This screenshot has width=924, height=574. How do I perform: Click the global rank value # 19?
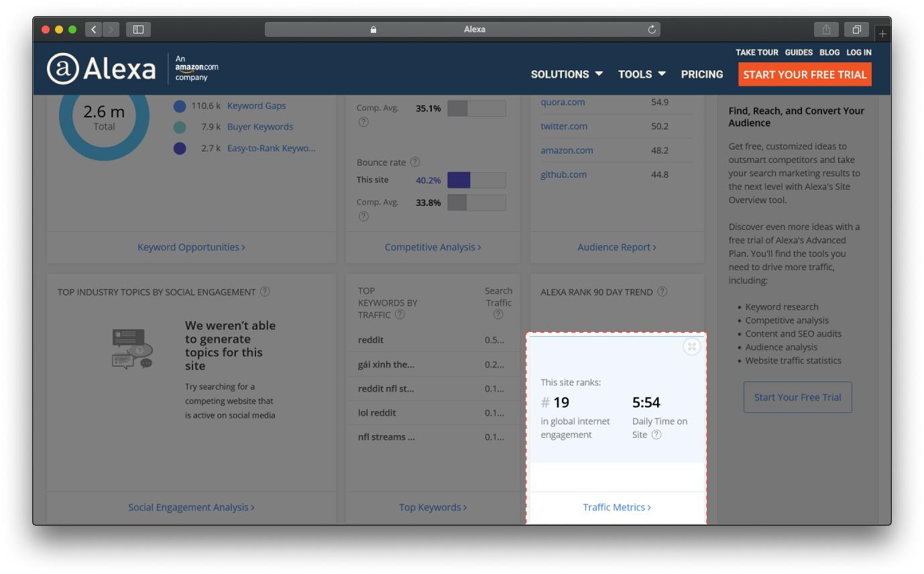pyautogui.click(x=555, y=402)
